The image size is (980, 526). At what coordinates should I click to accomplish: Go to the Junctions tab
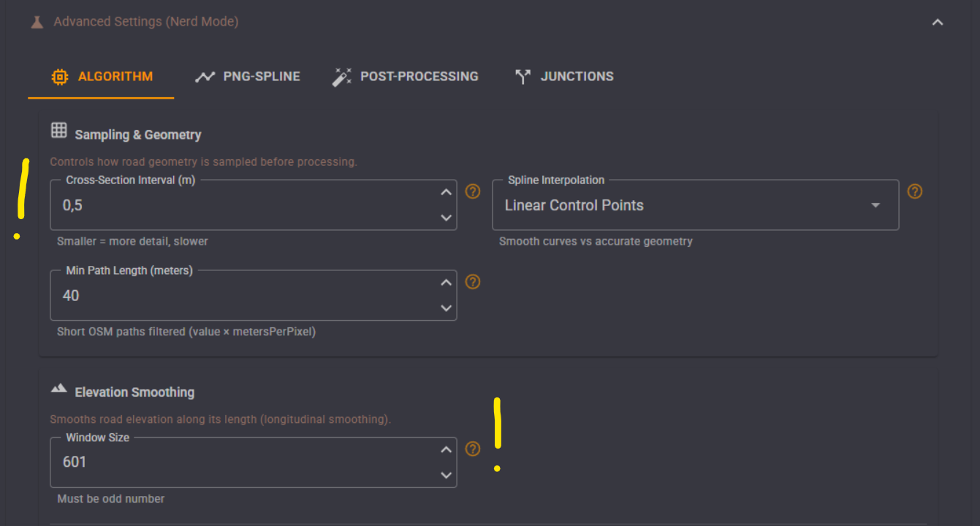pos(564,76)
